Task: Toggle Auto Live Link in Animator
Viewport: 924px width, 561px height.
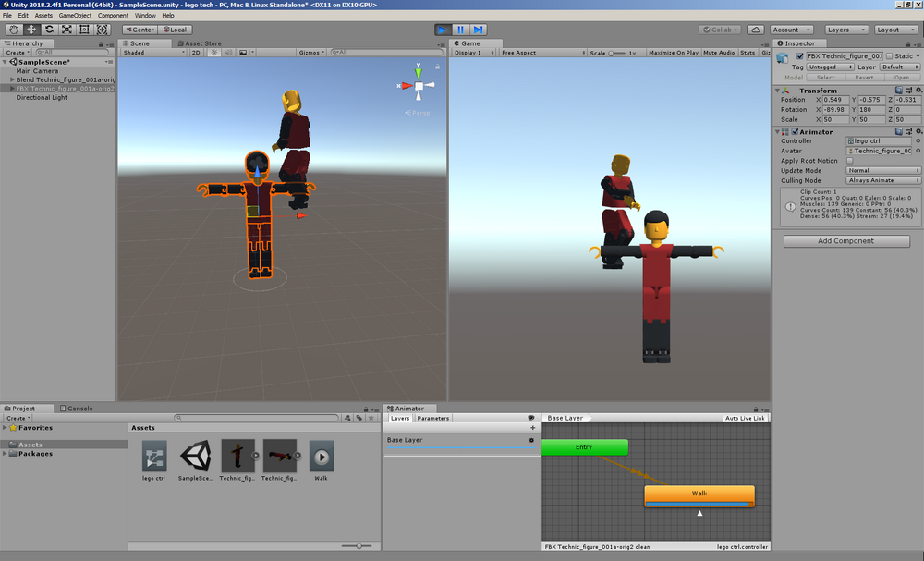Action: tap(745, 418)
